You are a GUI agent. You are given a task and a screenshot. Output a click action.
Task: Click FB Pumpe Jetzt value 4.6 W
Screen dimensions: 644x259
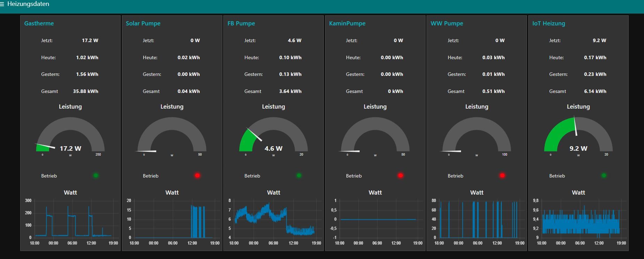pyautogui.click(x=294, y=40)
